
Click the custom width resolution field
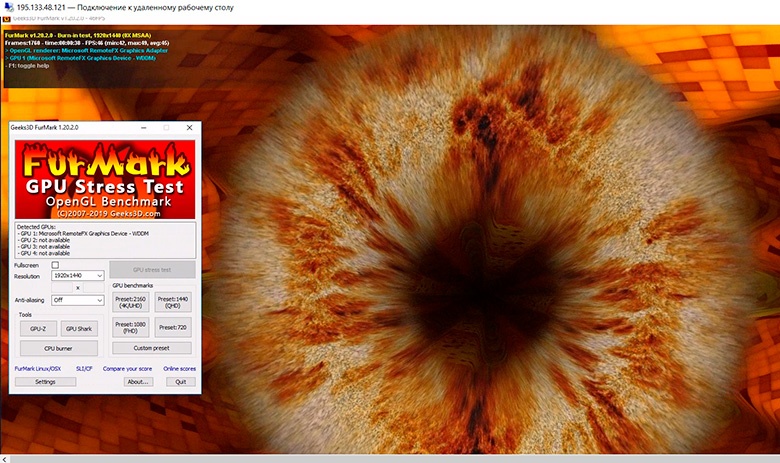[x=62, y=288]
